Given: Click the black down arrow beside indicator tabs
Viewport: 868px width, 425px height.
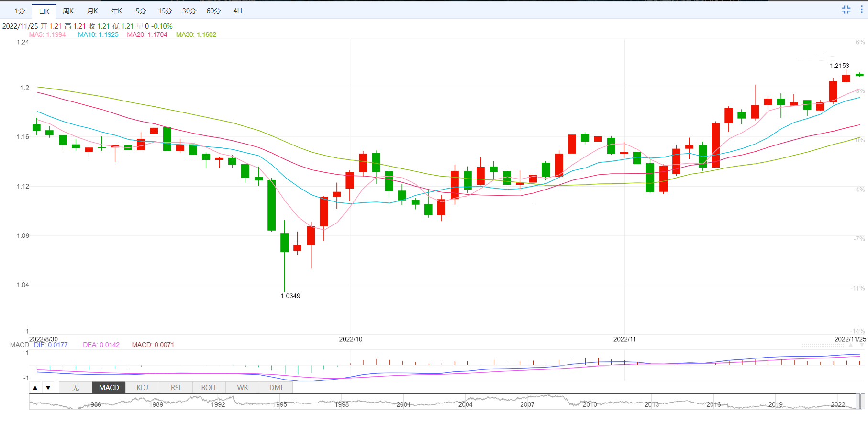Looking at the screenshot, I should pyautogui.click(x=48, y=388).
